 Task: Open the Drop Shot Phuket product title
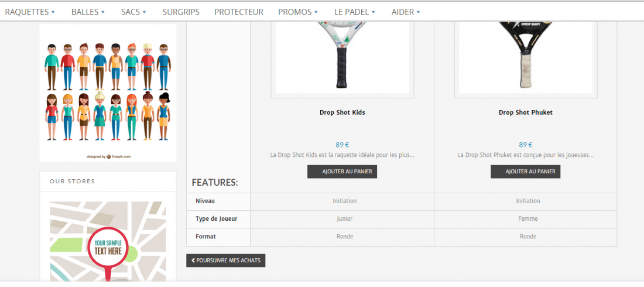point(526,112)
